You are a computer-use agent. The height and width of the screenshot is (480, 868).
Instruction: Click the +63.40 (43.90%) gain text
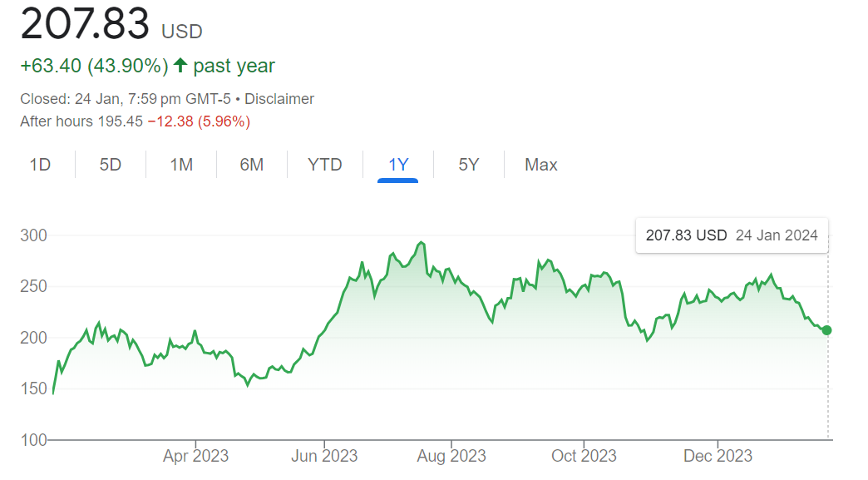point(94,64)
